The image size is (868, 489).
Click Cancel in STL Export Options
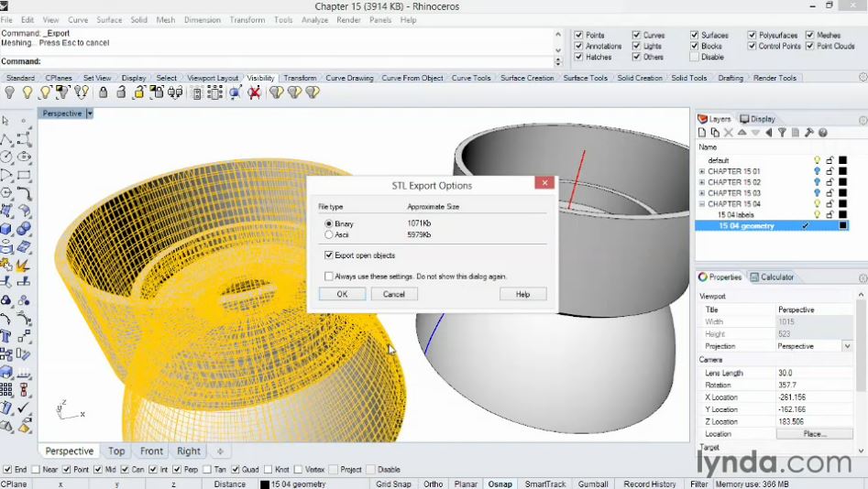[393, 294]
